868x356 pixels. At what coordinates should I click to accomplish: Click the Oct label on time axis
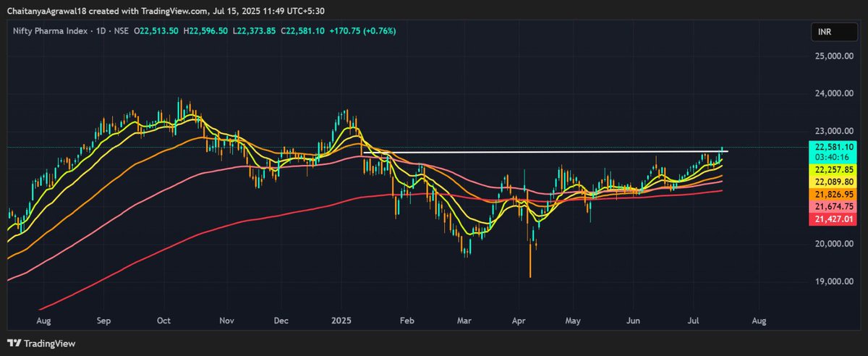tap(163, 319)
